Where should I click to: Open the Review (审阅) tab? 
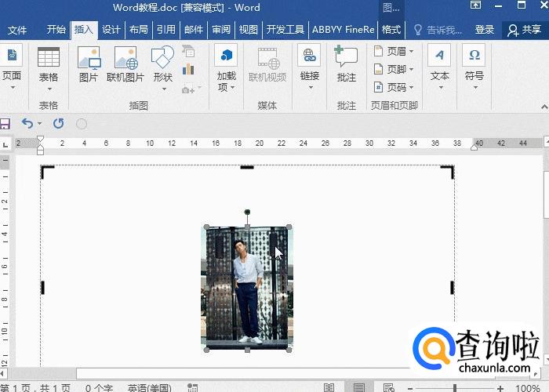point(221,30)
